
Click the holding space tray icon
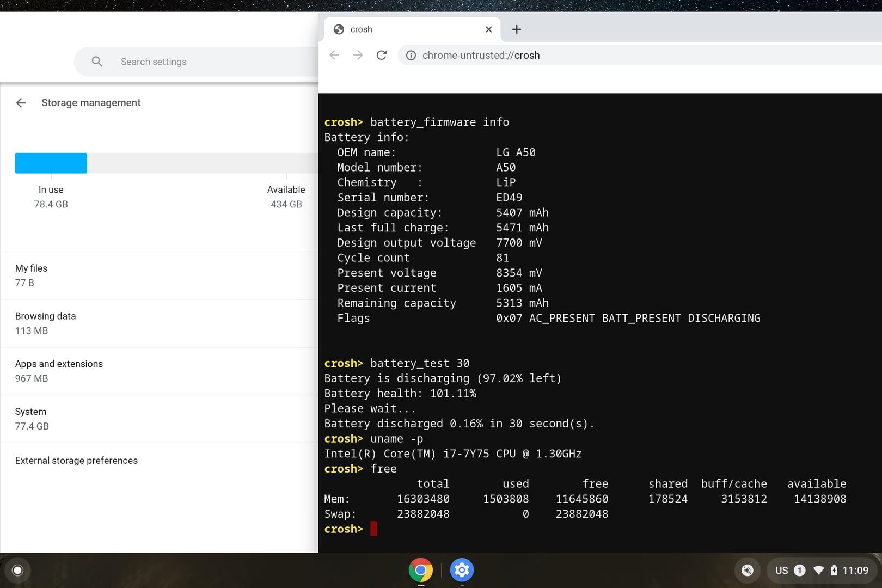point(748,570)
